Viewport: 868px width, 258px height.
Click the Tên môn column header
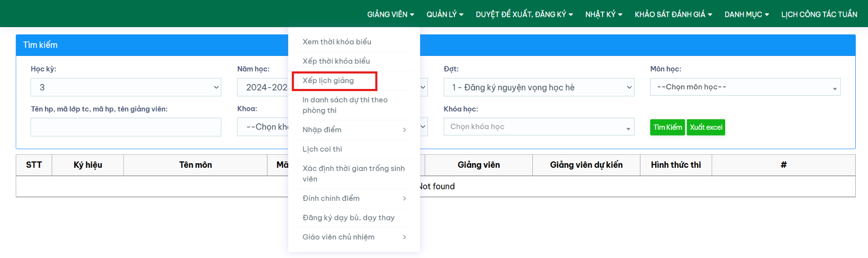(195, 165)
